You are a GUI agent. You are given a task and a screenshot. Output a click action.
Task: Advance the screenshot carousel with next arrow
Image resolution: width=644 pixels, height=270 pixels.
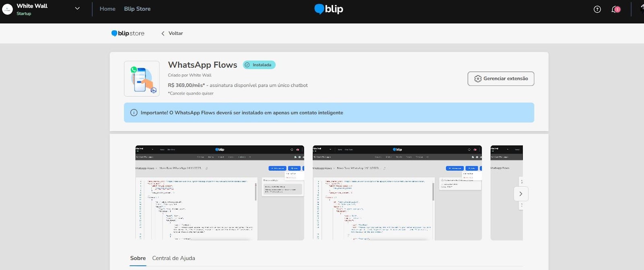[521, 194]
